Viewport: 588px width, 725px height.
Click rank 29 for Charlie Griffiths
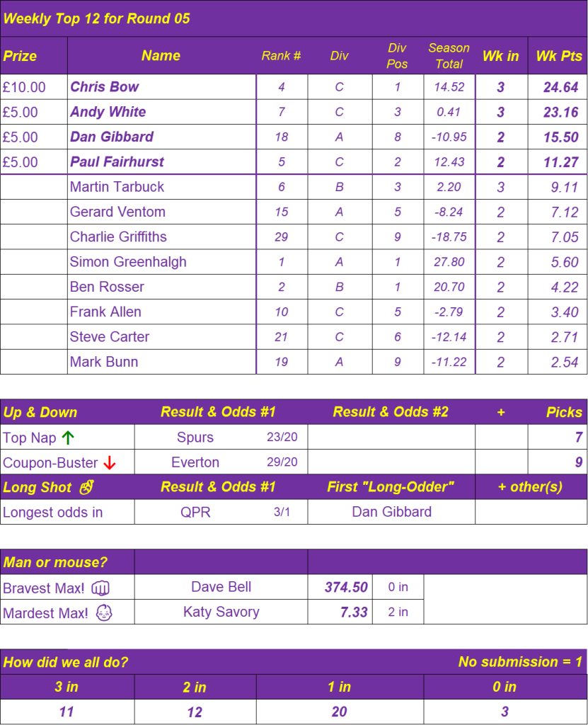tap(281, 236)
